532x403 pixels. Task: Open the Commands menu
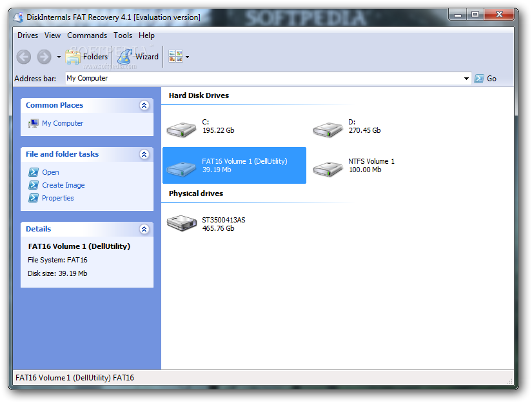(87, 35)
